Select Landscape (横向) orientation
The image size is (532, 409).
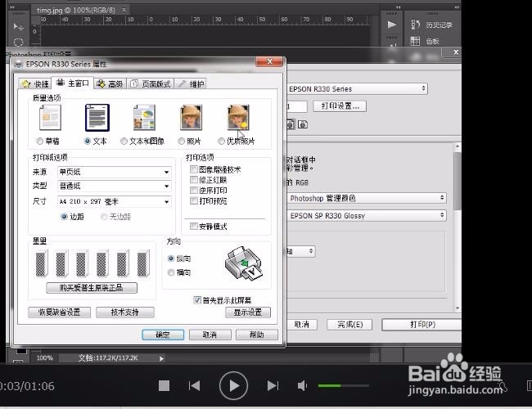coord(171,272)
